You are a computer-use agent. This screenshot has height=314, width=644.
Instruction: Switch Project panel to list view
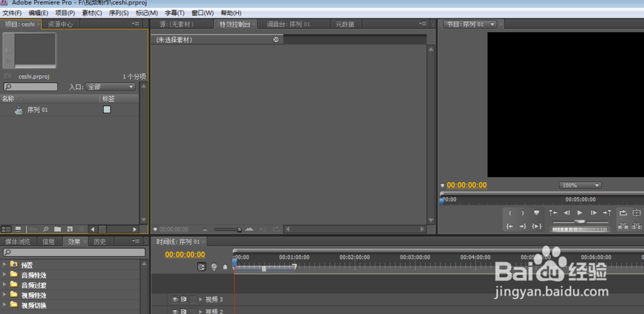pos(6,229)
